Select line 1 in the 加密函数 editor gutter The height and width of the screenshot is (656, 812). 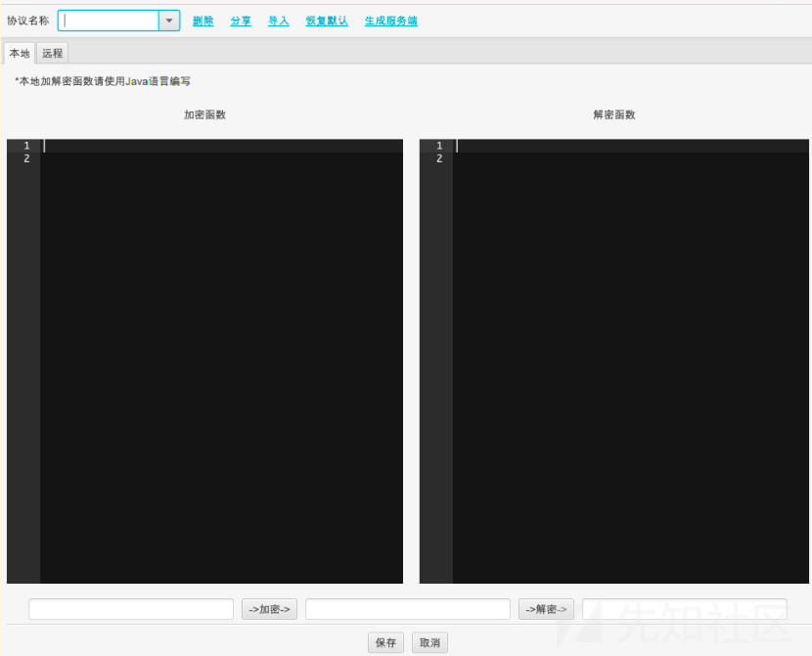point(26,146)
